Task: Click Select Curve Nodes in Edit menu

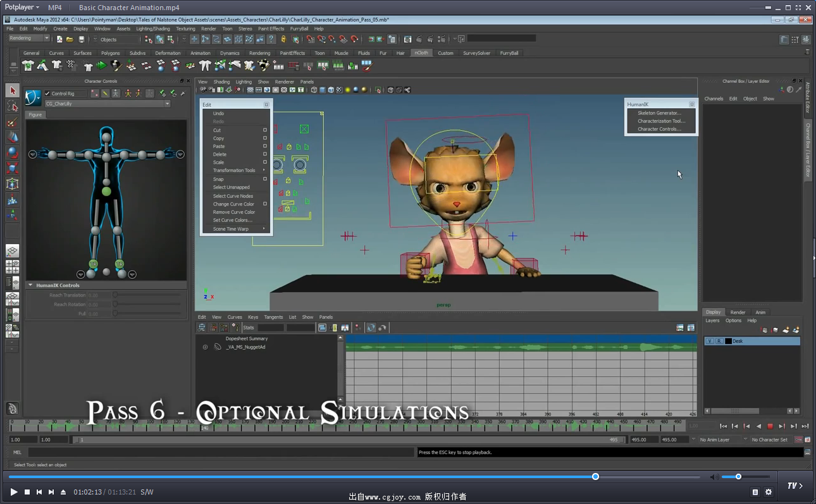Action: tap(233, 196)
